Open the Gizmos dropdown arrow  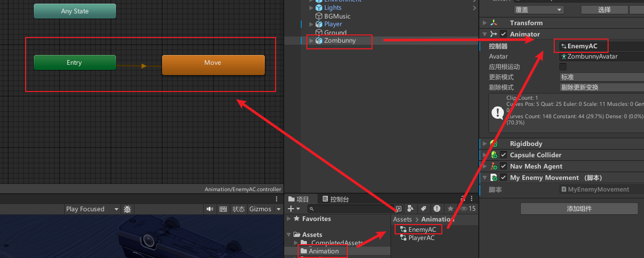(279, 209)
